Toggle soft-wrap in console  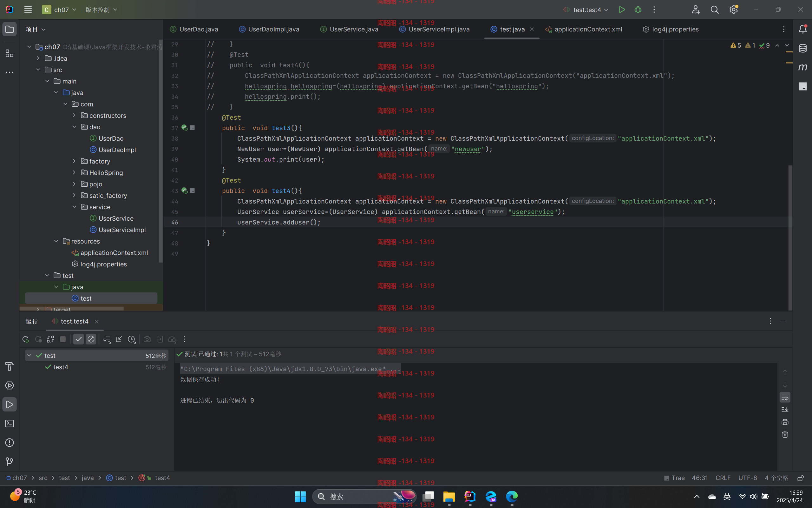coord(785,398)
